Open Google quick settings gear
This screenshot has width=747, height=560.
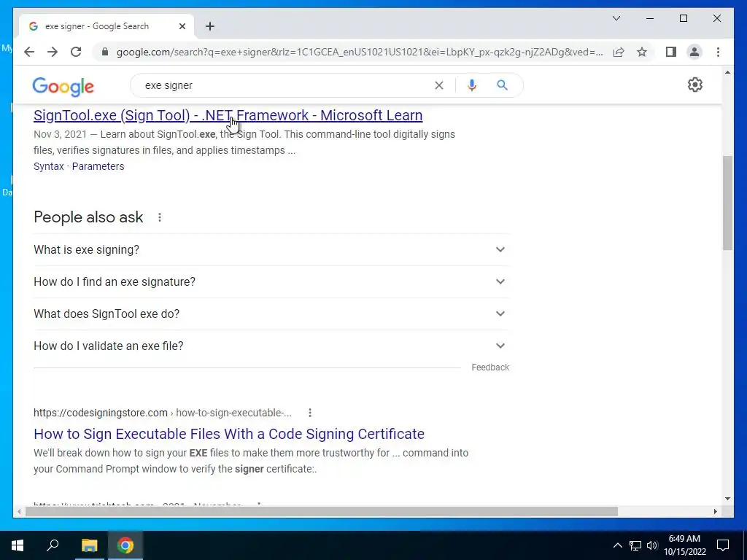[695, 85]
